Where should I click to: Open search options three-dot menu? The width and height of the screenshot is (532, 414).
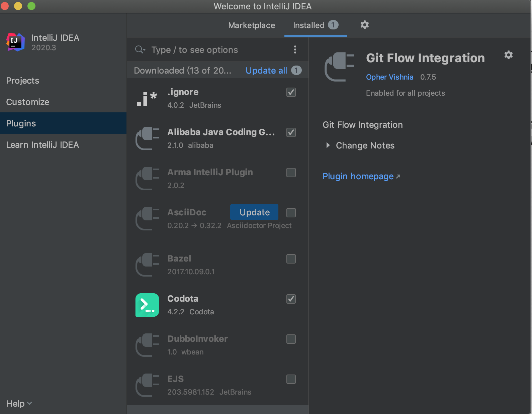295,49
